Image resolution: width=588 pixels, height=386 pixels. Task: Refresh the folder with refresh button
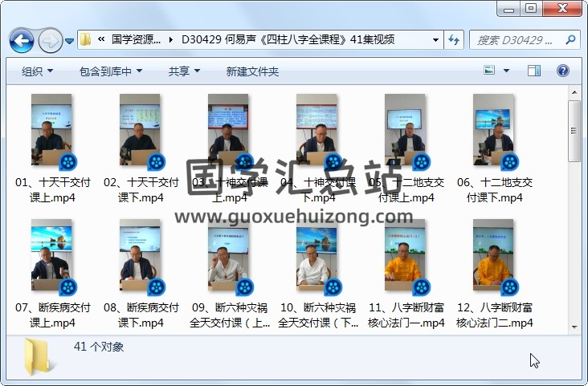(454, 40)
